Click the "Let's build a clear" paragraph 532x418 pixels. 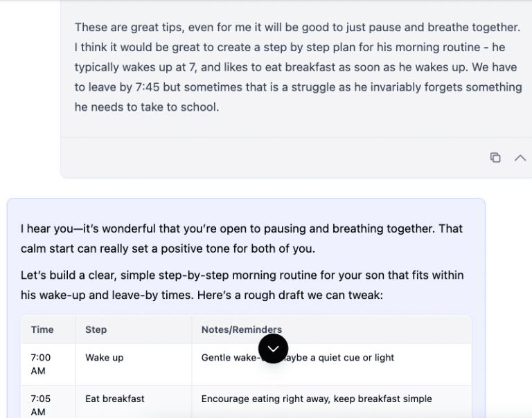pyautogui.click(x=242, y=275)
